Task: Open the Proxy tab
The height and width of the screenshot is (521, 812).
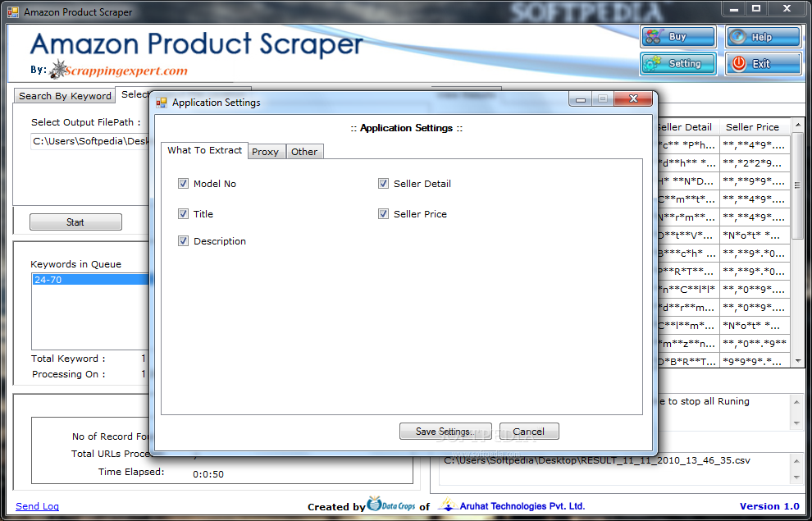Action: 265,152
